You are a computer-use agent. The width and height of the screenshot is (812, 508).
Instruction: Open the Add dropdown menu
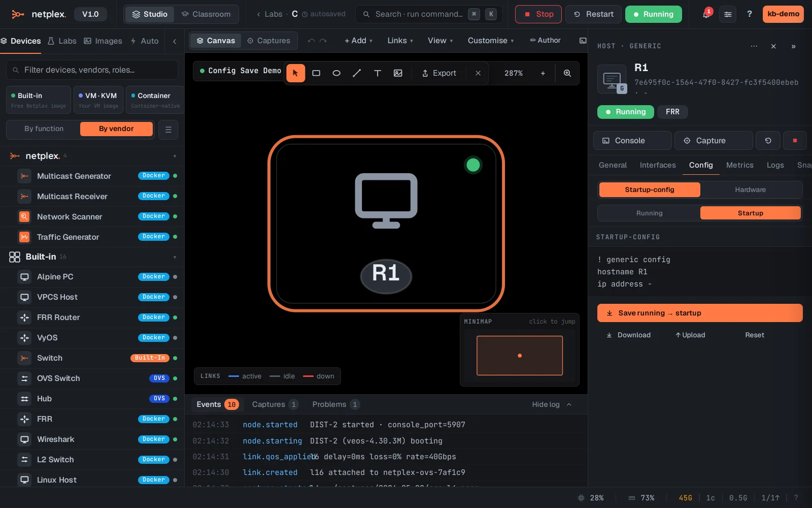pos(358,41)
